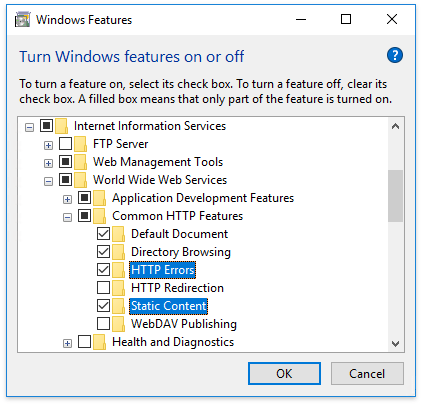Uncheck the Directory Browsing checkbox

coord(103,252)
